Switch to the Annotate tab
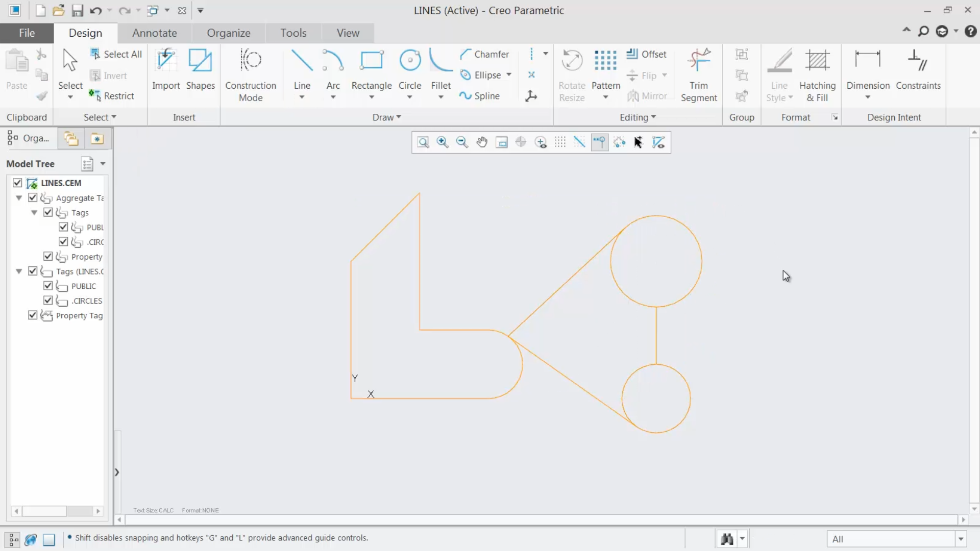 (x=154, y=33)
